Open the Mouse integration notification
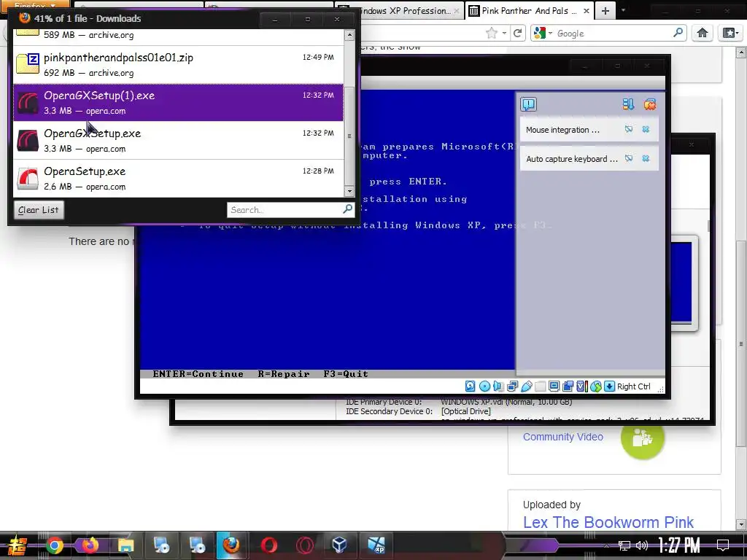The height and width of the screenshot is (560, 747). point(562,130)
